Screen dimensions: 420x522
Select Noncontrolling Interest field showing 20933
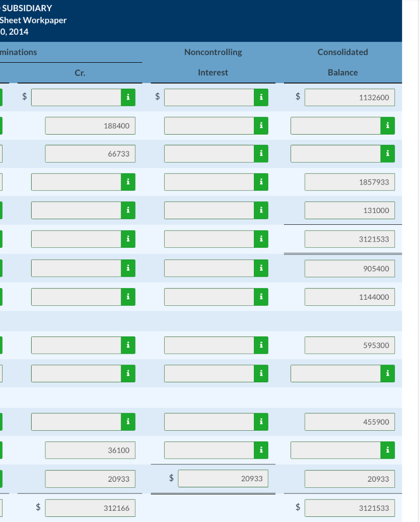(x=223, y=478)
